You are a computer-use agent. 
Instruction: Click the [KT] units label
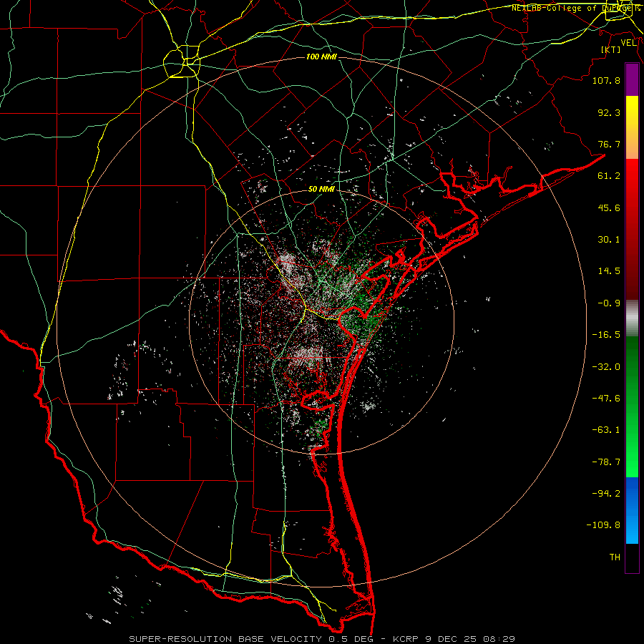tap(611, 49)
